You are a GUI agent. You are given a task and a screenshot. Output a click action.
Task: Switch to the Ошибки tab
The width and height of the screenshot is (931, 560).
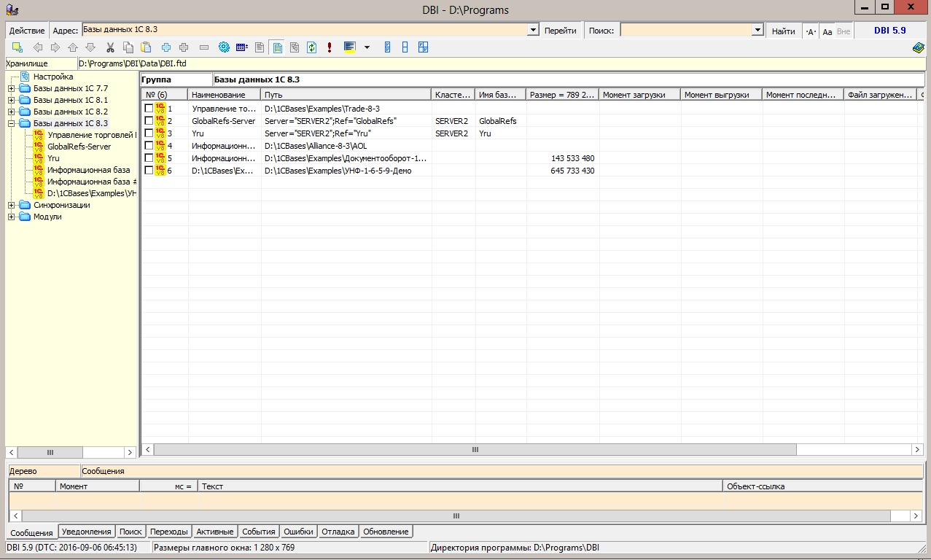[x=298, y=532]
